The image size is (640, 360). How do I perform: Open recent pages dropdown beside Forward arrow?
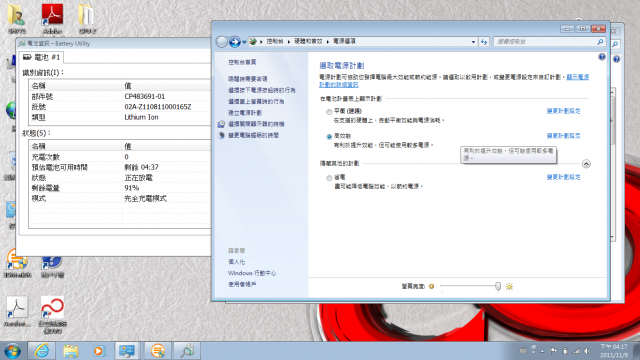tap(244, 42)
